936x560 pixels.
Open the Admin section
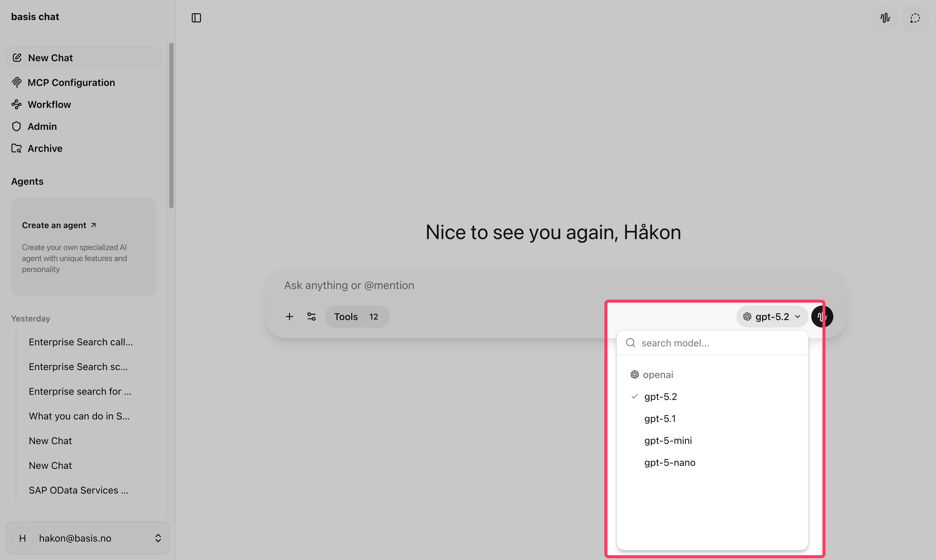click(42, 127)
